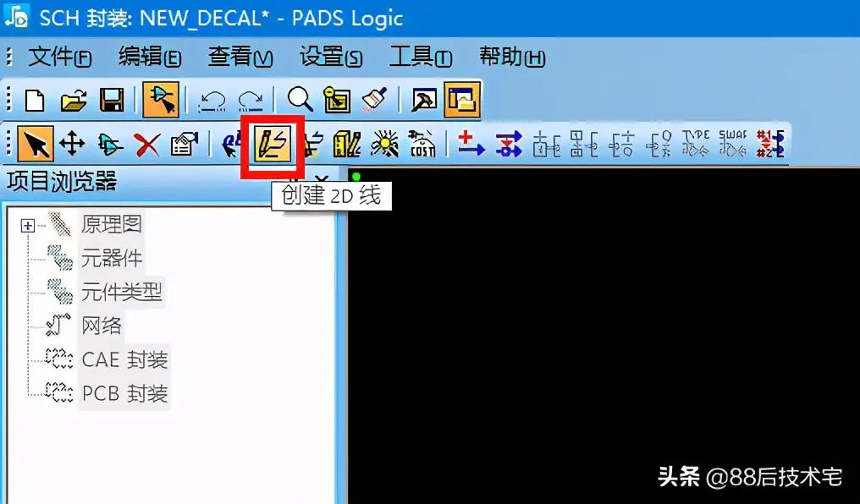Screen dimensions: 860x504
Task: Click the icon labeled COST
Action: click(x=422, y=144)
